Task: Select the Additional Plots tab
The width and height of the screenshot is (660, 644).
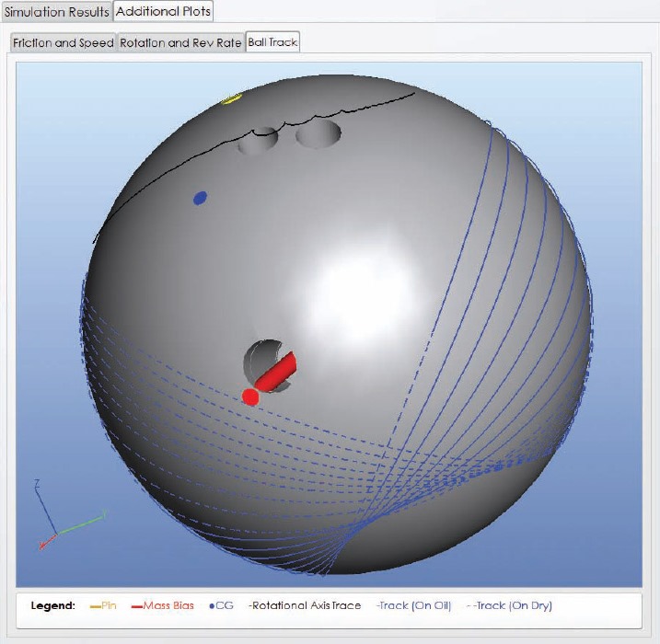Action: point(164,12)
